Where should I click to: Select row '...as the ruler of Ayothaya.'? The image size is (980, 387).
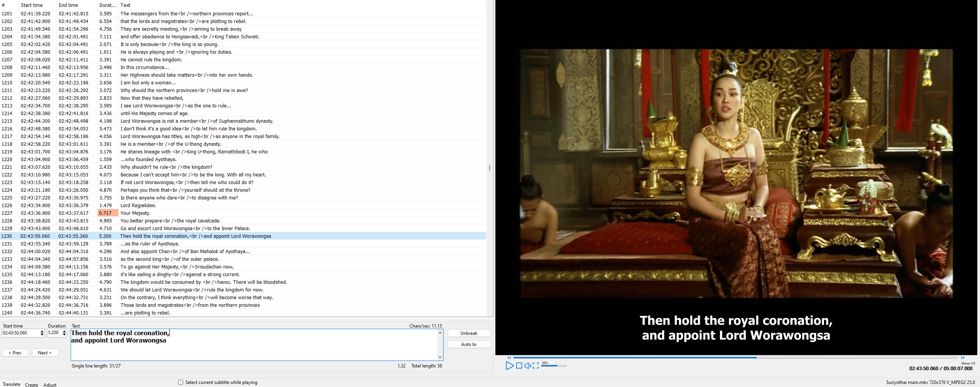coord(243,244)
